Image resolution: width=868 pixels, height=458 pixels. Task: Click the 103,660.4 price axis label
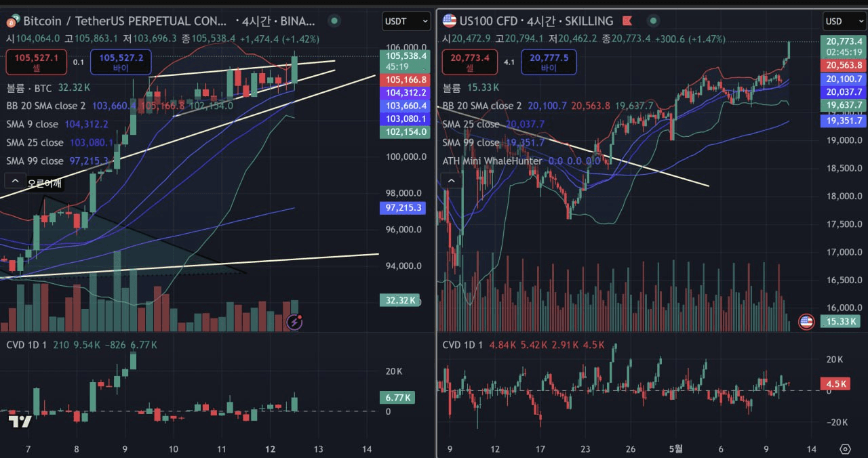406,106
